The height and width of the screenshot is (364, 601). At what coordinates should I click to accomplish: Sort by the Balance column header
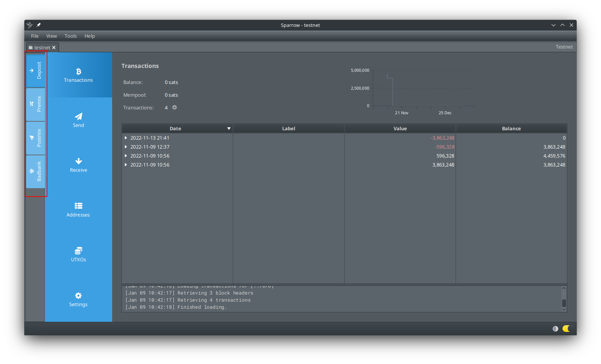pyautogui.click(x=511, y=128)
